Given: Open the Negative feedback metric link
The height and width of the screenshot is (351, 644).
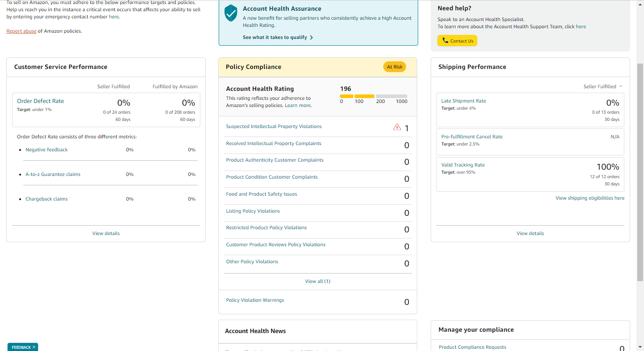Looking at the screenshot, I should pyautogui.click(x=47, y=150).
